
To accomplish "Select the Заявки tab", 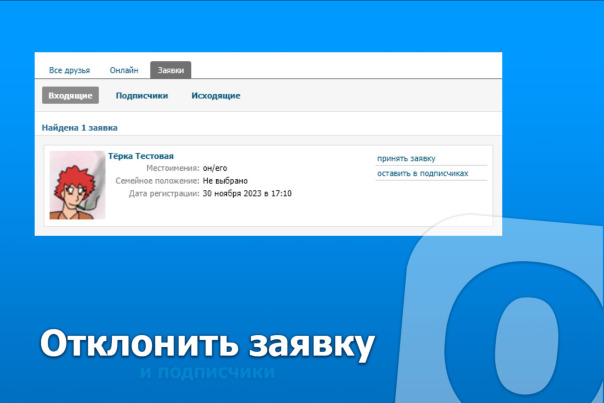I will tap(171, 70).
